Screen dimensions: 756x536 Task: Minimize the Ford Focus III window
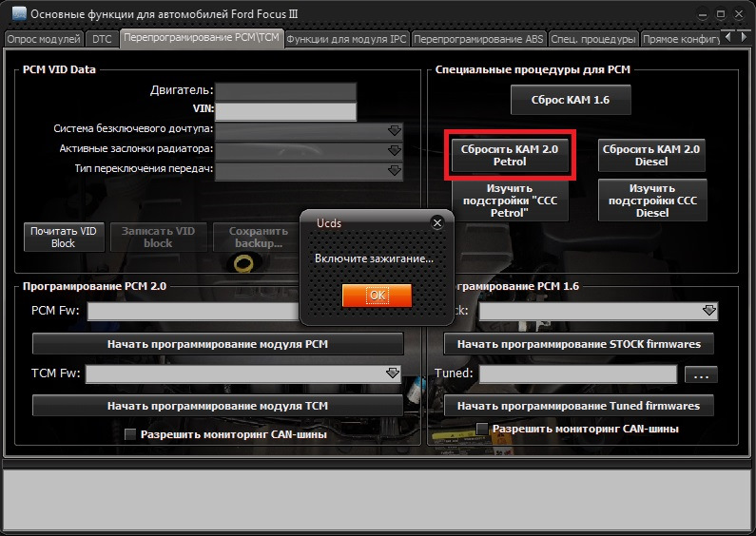703,14
